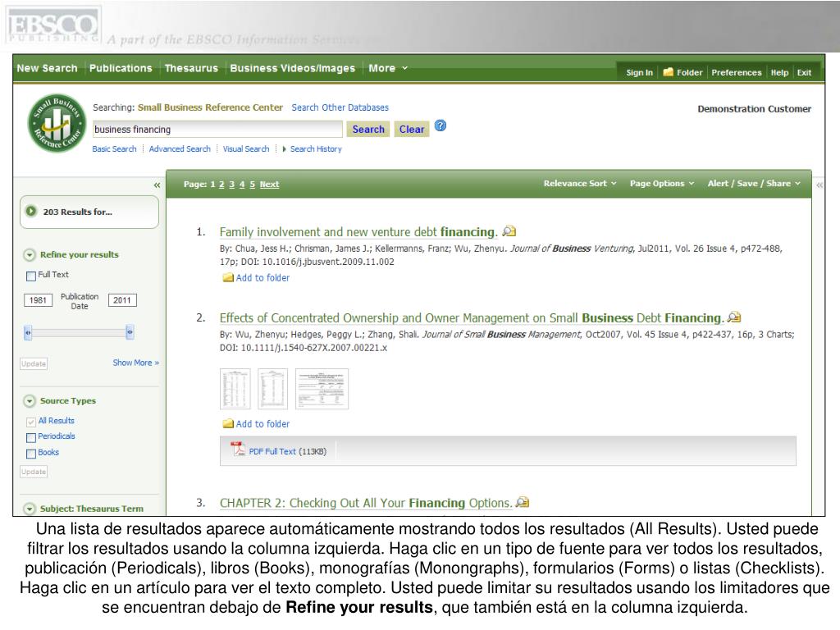Viewport: 840px width, 630px height.
Task: Open the Family involvement and new venture article
Action: (358, 232)
